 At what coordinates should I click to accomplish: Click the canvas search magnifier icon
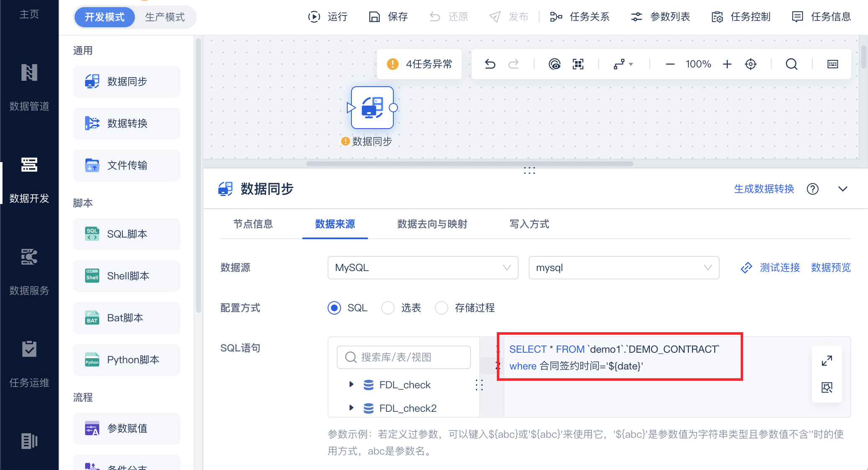click(791, 64)
